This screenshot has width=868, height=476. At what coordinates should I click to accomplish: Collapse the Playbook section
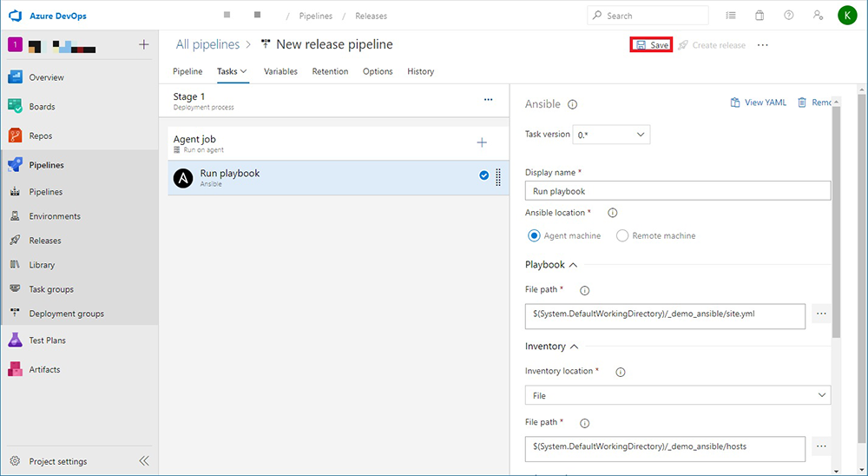click(573, 265)
